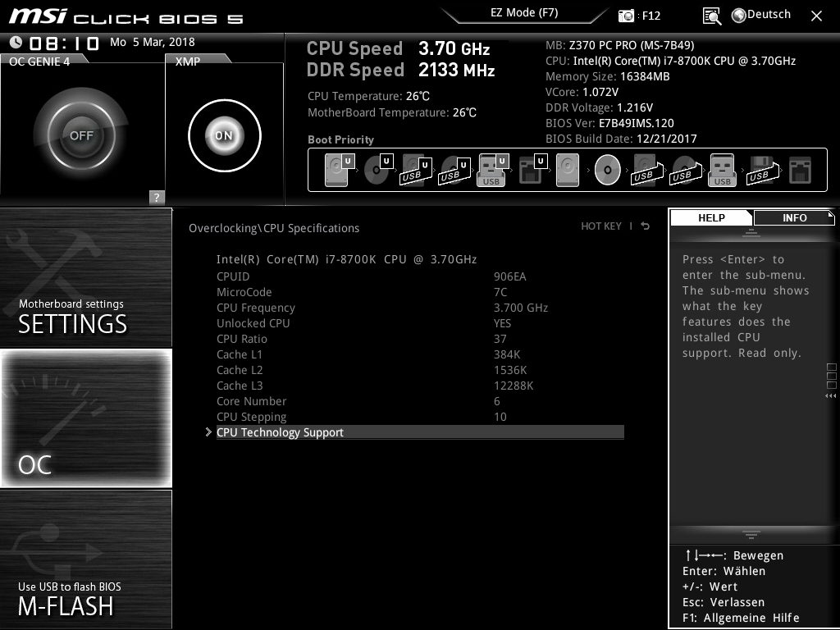Open the OC overclocking section
840x630 pixels.
85,418
